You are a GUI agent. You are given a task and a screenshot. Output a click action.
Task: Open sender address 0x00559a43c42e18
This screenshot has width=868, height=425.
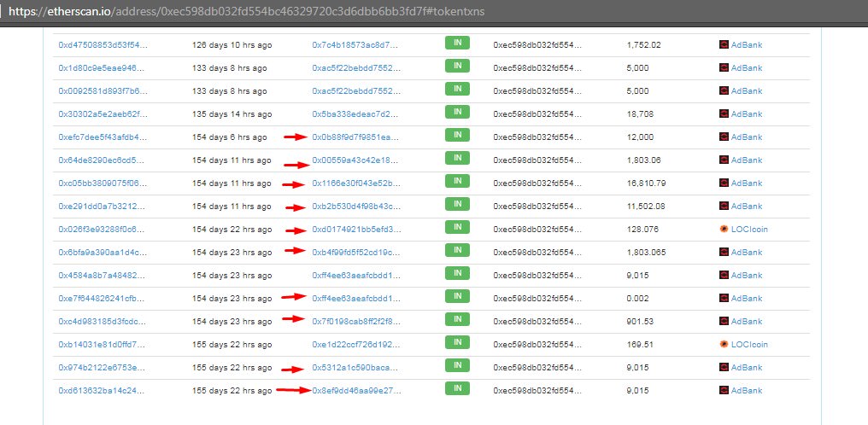pyautogui.click(x=355, y=160)
